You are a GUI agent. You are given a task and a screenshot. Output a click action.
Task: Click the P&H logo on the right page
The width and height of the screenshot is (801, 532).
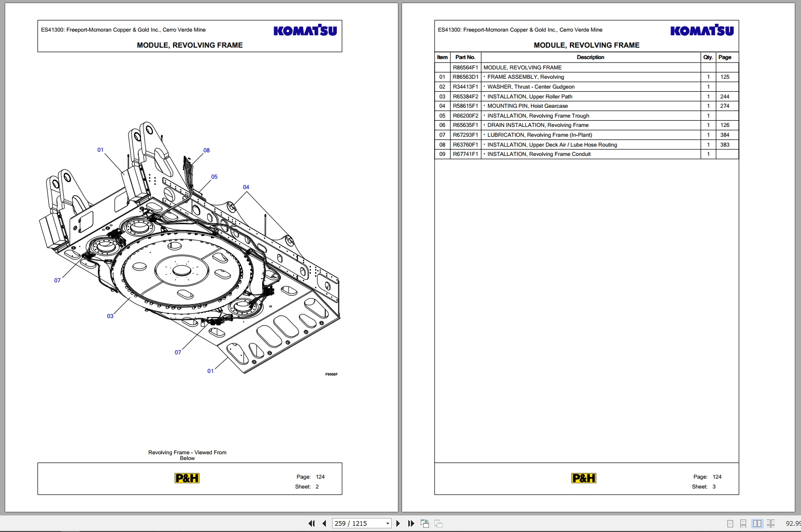[584, 478]
